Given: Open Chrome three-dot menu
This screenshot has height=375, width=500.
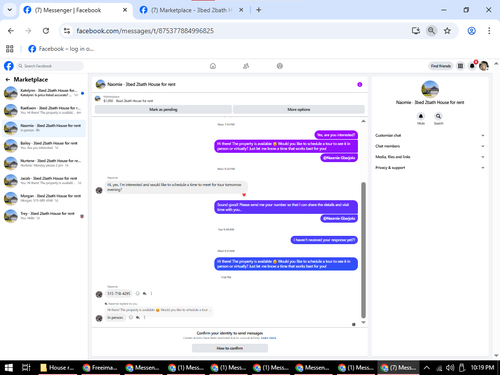Looking at the screenshot, I should (x=489, y=31).
